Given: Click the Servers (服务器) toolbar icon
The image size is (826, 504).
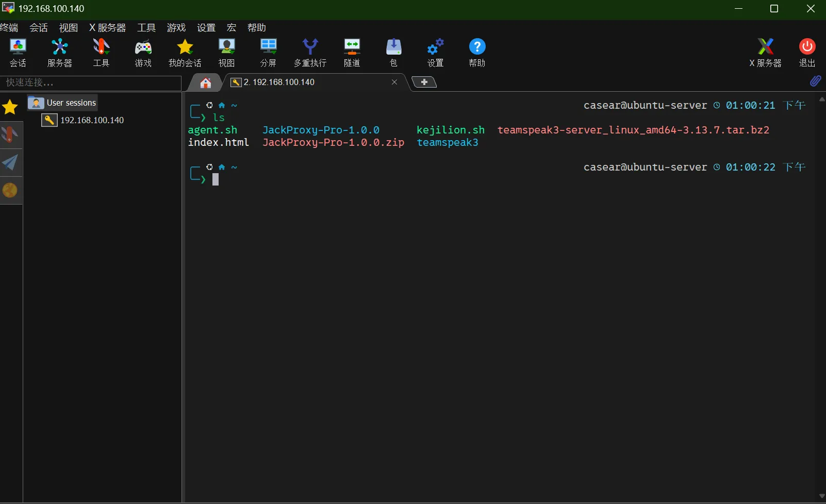Looking at the screenshot, I should pyautogui.click(x=59, y=53).
